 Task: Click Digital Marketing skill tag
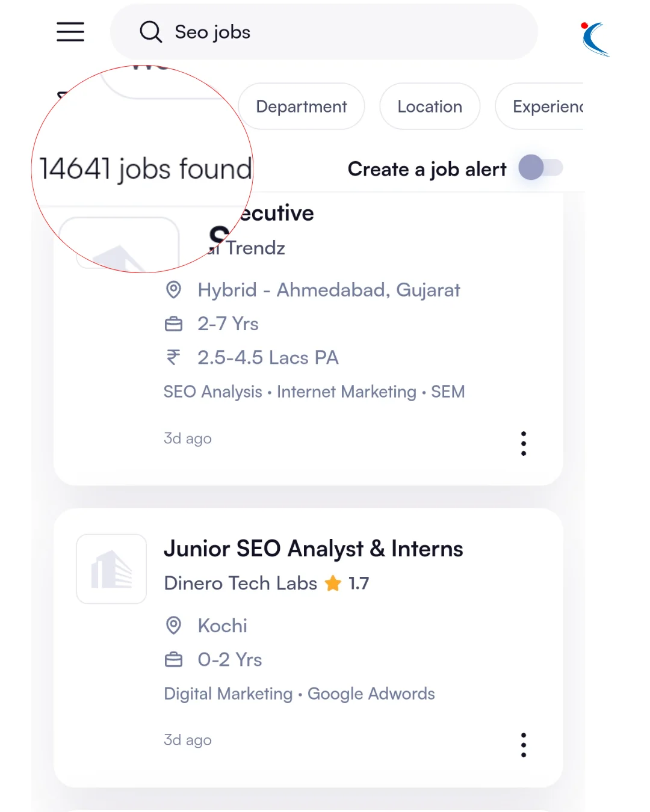click(228, 694)
